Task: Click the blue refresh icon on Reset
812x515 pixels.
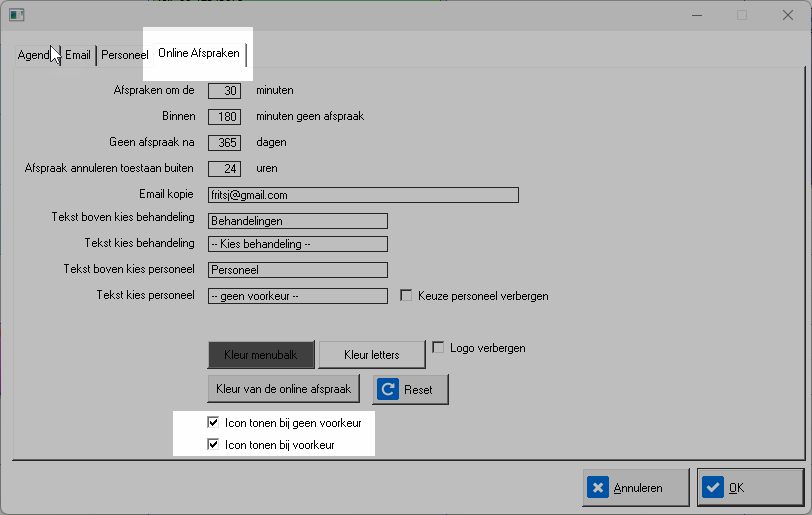Action: [x=388, y=389]
